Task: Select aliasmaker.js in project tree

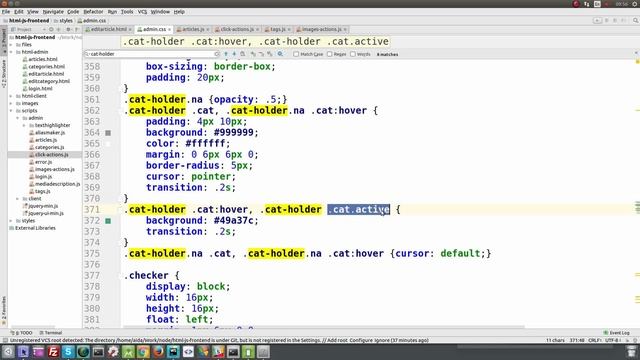Action: point(49,133)
